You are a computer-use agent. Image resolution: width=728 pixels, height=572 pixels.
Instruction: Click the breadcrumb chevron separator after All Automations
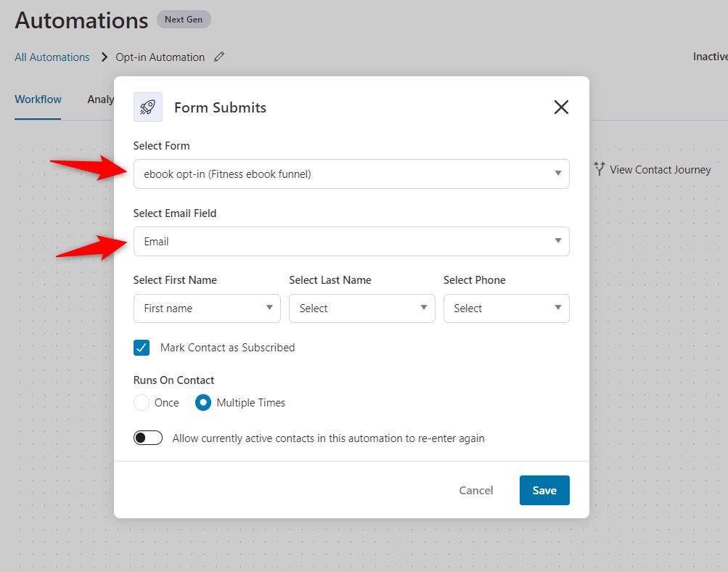tap(105, 57)
